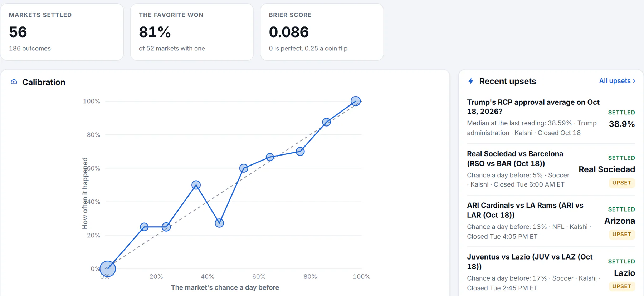The width and height of the screenshot is (644, 296).
Task: Click the 38.9% settled result value
Action: click(x=622, y=124)
